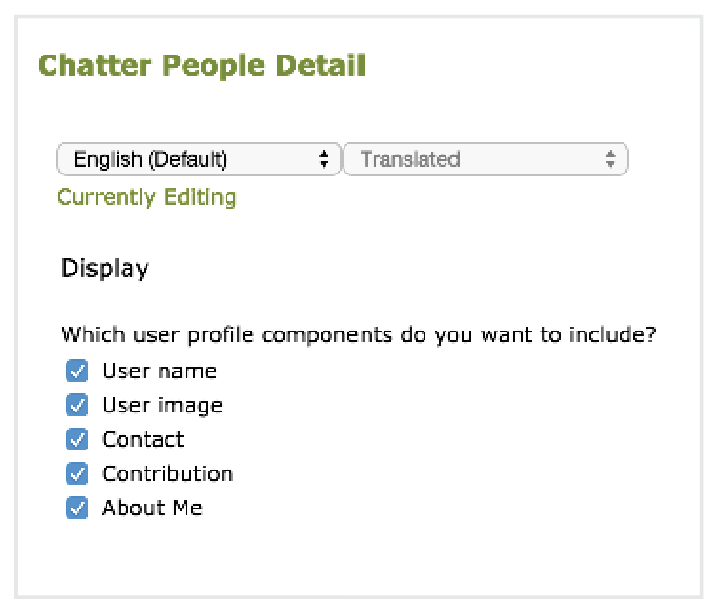Click the Contribution label text
Screen dimensions: 718x614
167,474
